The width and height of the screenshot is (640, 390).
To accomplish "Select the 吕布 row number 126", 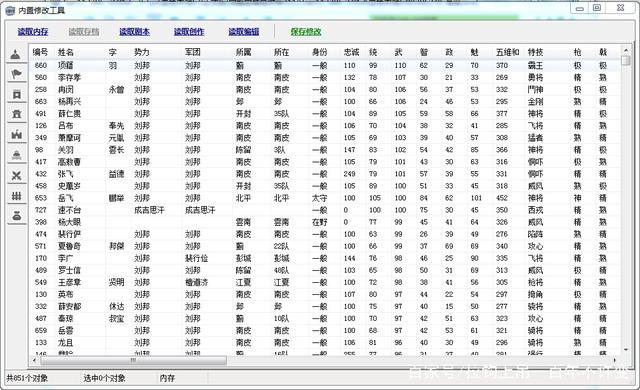I will coord(41,126).
